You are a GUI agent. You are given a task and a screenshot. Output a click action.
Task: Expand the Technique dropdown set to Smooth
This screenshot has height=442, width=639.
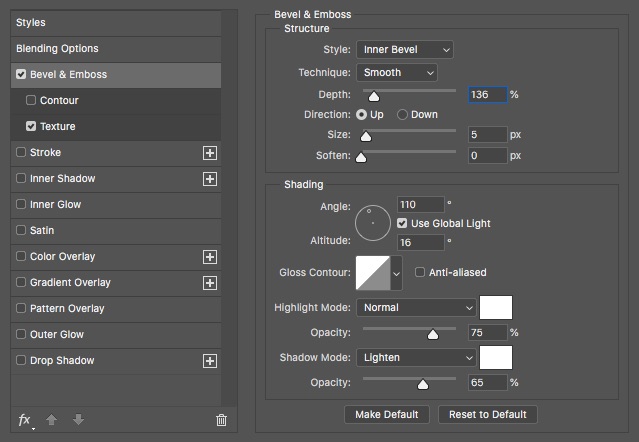396,73
